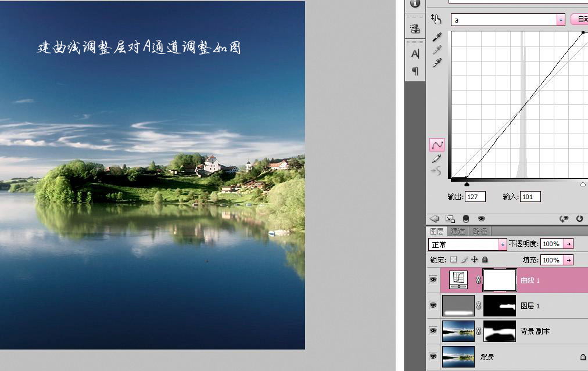This screenshot has height=371, width=588.
Task: Hide the 图层 1 layer
Action: tap(433, 305)
